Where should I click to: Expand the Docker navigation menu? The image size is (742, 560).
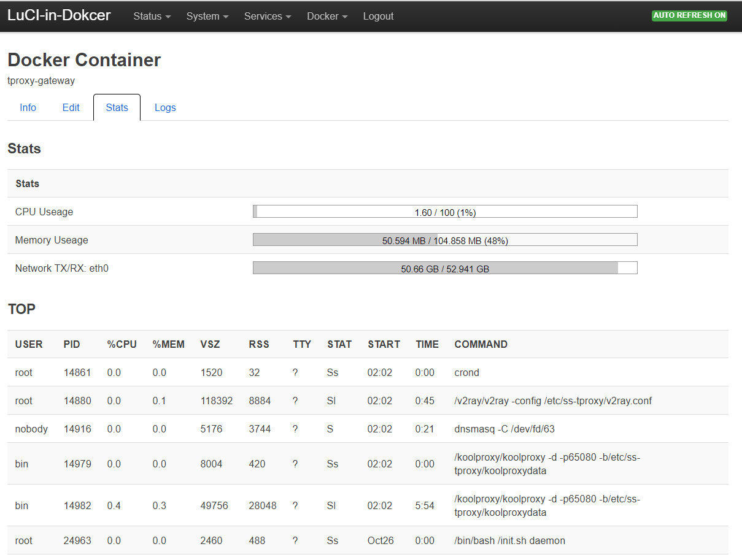pyautogui.click(x=327, y=17)
